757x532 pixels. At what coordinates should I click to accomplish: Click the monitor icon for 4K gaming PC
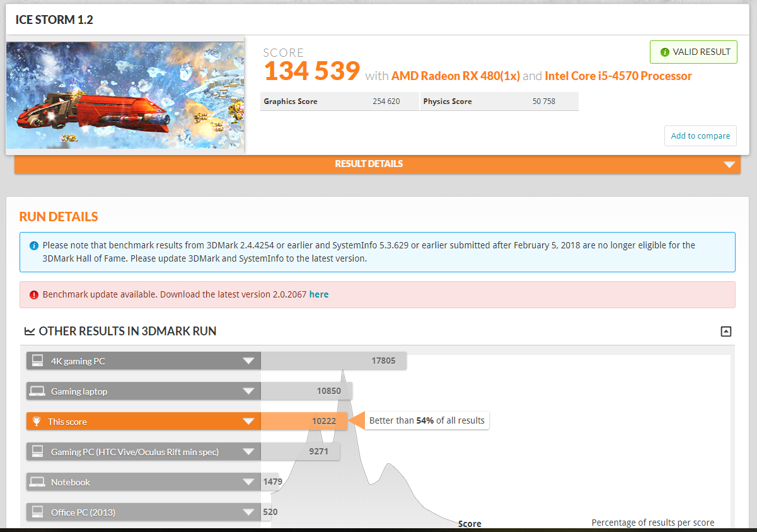[x=38, y=361]
